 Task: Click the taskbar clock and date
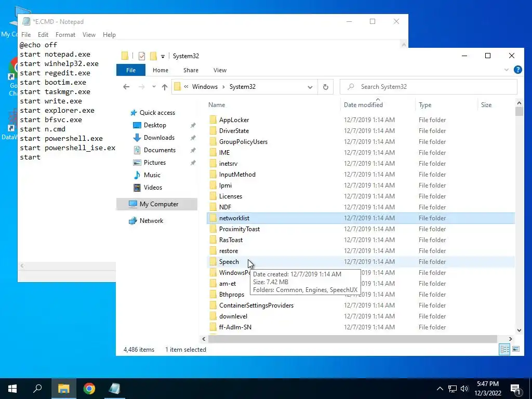(487, 389)
